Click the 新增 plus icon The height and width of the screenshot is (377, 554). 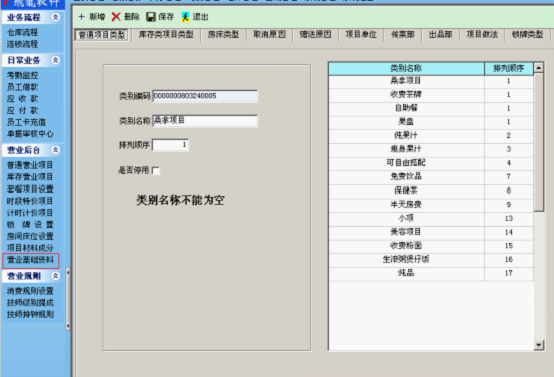[x=82, y=17]
